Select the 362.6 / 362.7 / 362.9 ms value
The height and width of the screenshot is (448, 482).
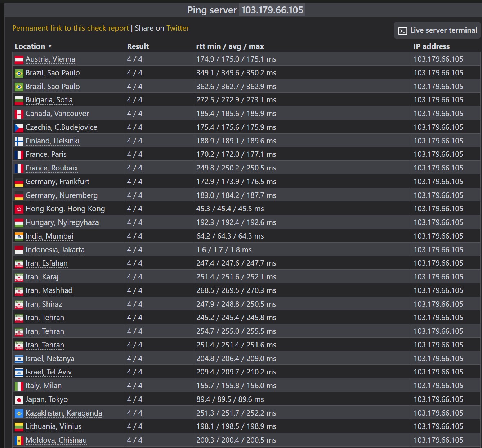236,87
